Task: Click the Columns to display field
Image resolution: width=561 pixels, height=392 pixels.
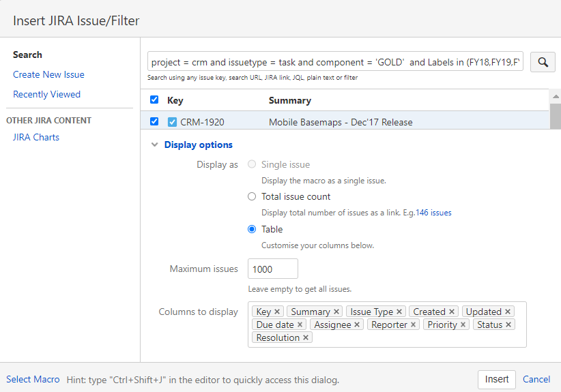Action: pos(387,325)
